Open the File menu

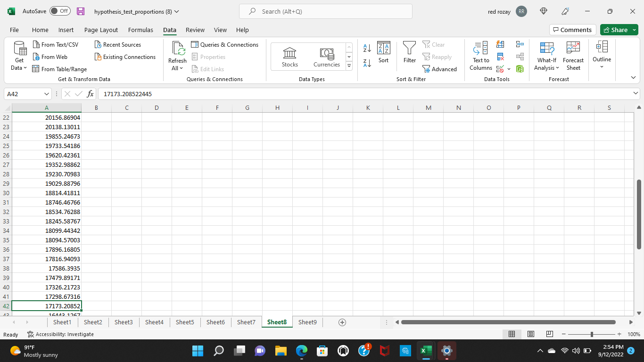[x=14, y=30]
